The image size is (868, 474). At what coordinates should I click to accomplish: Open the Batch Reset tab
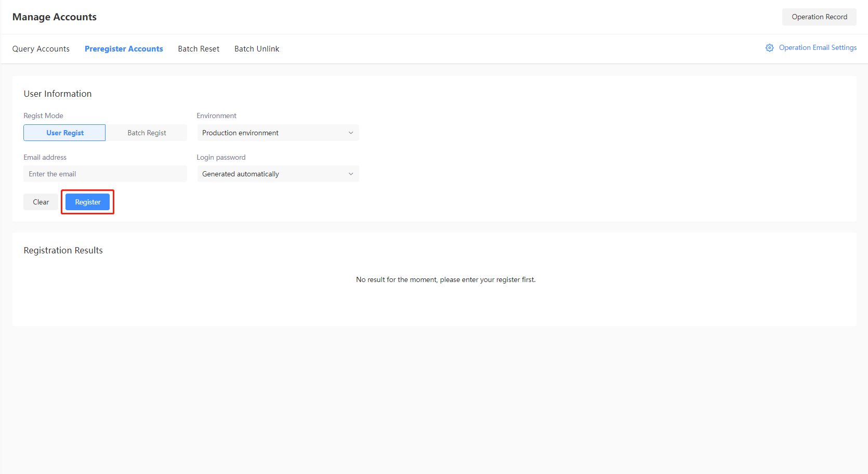(x=198, y=48)
